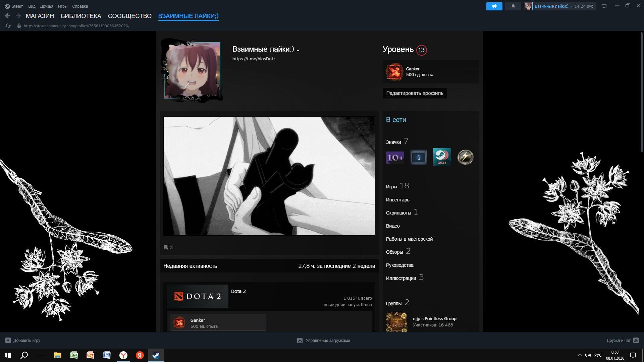
Task: Click the comments icon under the showcase
Action: 166,247
